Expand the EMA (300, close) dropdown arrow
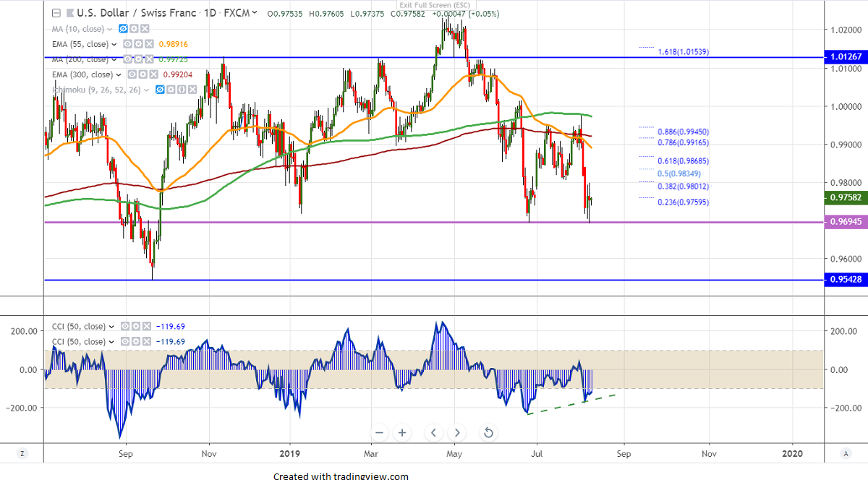This screenshot has width=868, height=480. (119, 75)
